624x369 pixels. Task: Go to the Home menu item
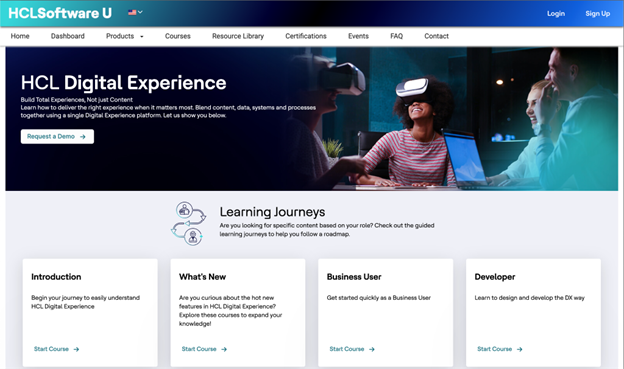click(20, 36)
